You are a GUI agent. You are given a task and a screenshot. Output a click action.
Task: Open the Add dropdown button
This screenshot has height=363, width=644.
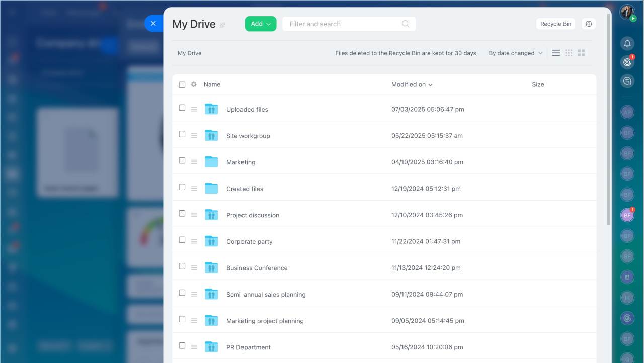(x=261, y=24)
